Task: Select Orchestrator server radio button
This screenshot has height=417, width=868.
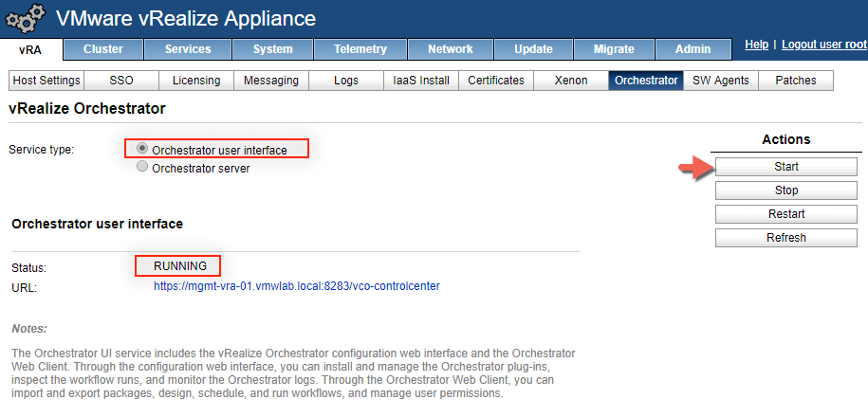Action: [143, 167]
